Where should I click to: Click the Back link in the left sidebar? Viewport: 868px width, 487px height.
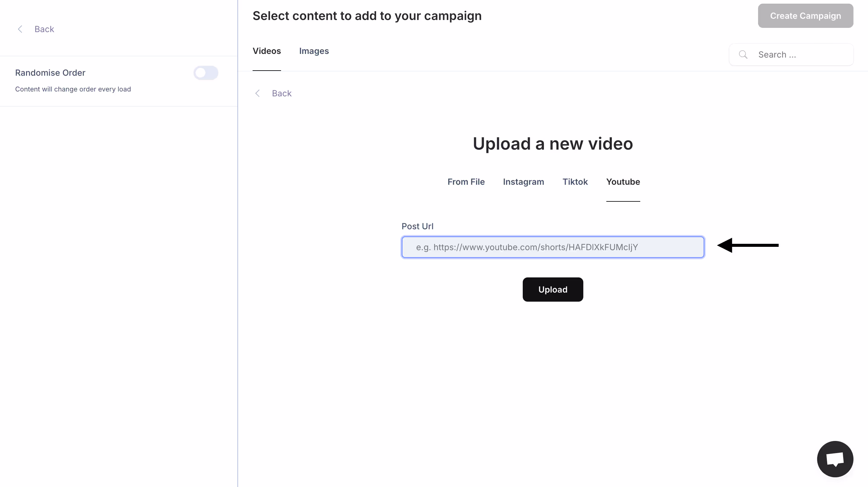44,29
